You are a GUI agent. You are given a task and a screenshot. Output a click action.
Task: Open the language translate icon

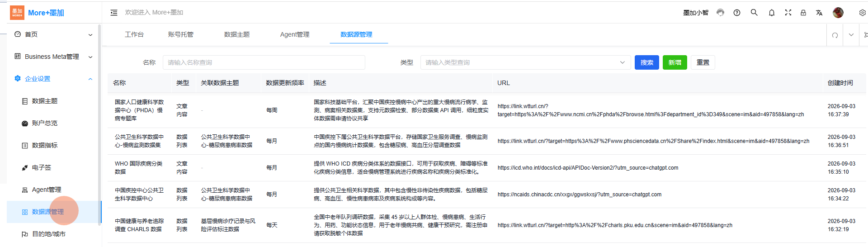819,13
